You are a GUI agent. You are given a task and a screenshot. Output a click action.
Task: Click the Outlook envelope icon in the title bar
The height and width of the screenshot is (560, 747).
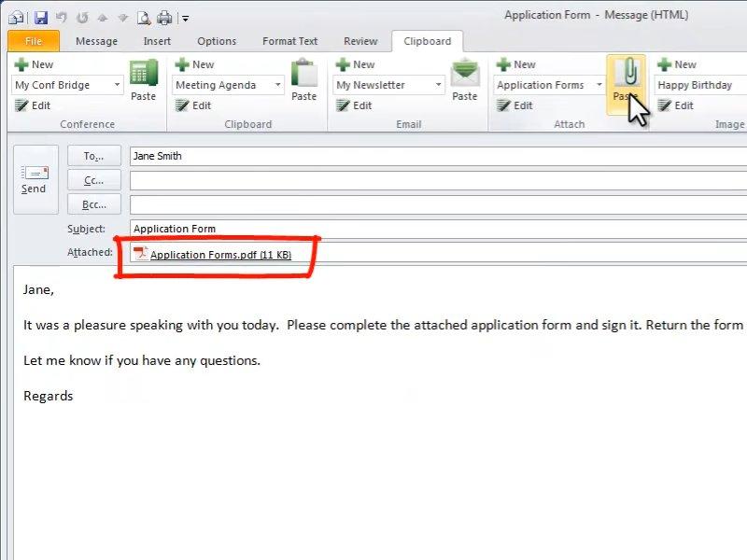[16, 18]
